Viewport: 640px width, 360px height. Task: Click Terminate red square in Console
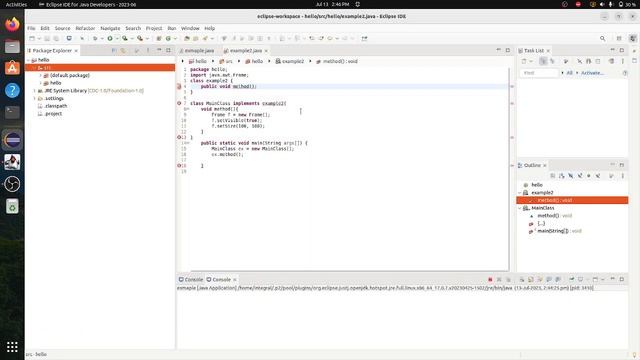click(490, 280)
